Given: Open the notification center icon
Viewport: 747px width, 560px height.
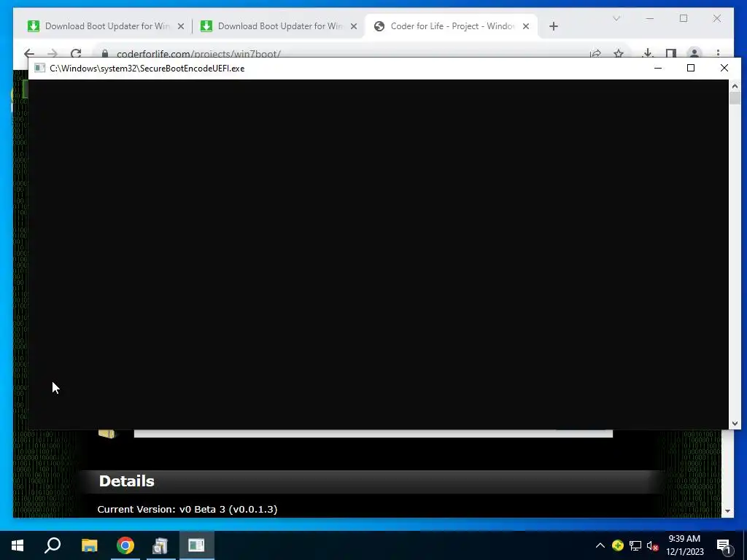Looking at the screenshot, I should (x=724, y=545).
